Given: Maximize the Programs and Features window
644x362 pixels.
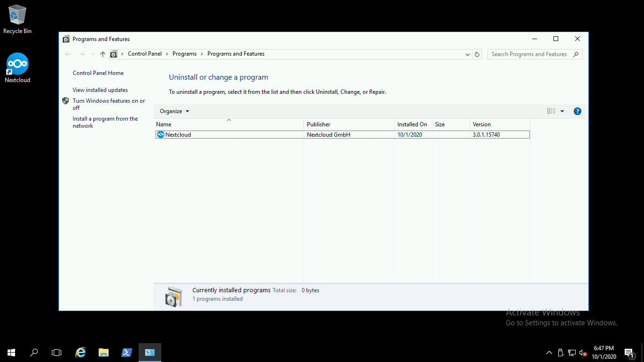Looking at the screenshot, I should pyautogui.click(x=556, y=39).
